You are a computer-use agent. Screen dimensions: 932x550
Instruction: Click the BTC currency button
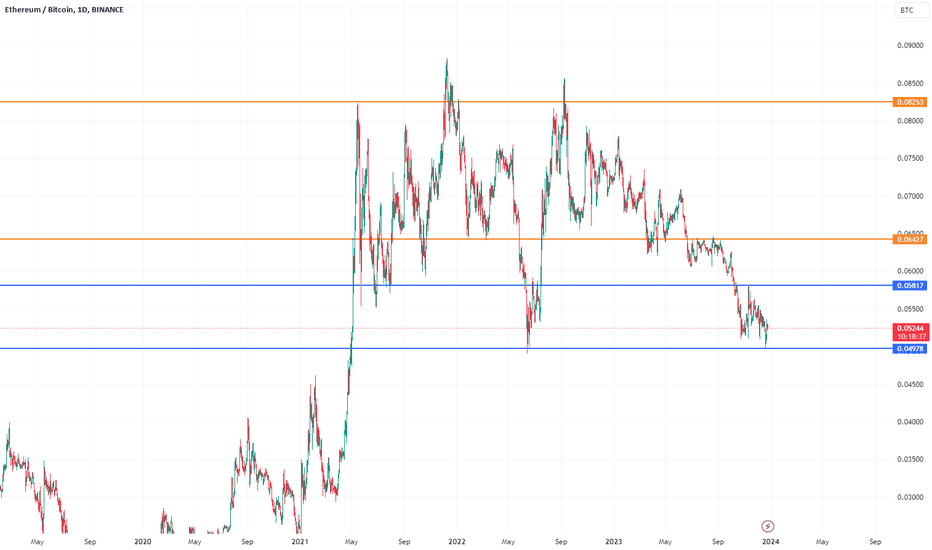pos(911,10)
